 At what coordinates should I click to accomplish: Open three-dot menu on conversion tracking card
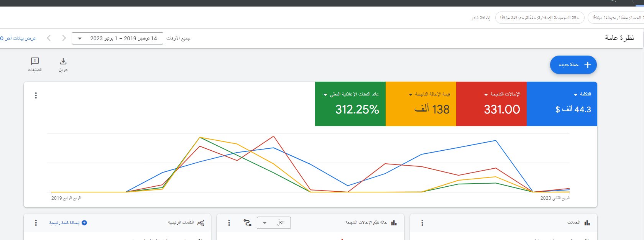[x=229, y=223]
